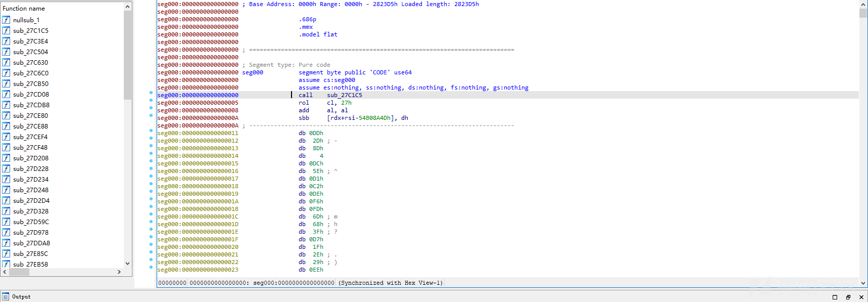Click the 'db 6Dh' data line
The height and width of the screenshot is (302, 868).
pos(311,217)
